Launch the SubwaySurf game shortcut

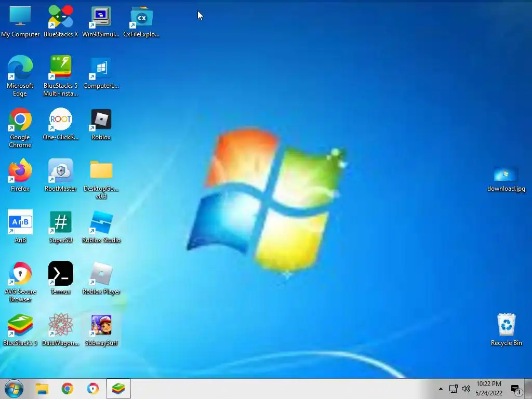coord(101,330)
